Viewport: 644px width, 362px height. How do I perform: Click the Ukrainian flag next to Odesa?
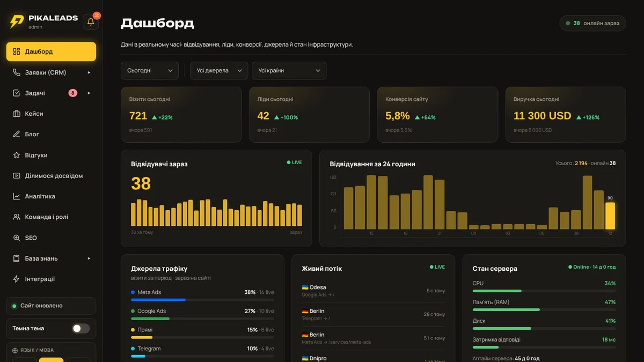coord(305,287)
